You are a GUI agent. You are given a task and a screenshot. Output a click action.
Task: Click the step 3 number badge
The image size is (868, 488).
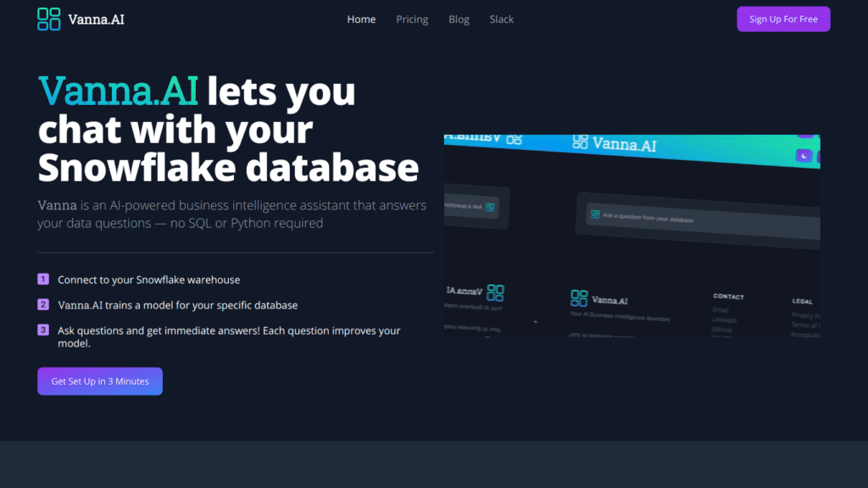[43, 330]
